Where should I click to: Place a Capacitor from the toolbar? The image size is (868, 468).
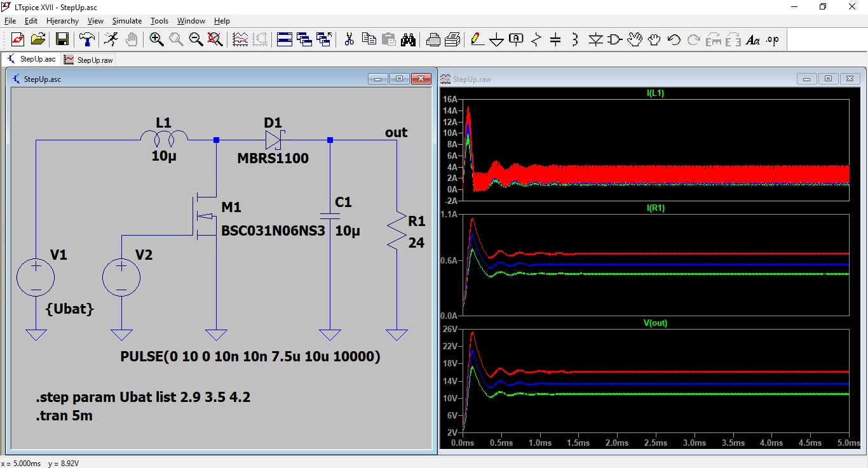(x=555, y=39)
